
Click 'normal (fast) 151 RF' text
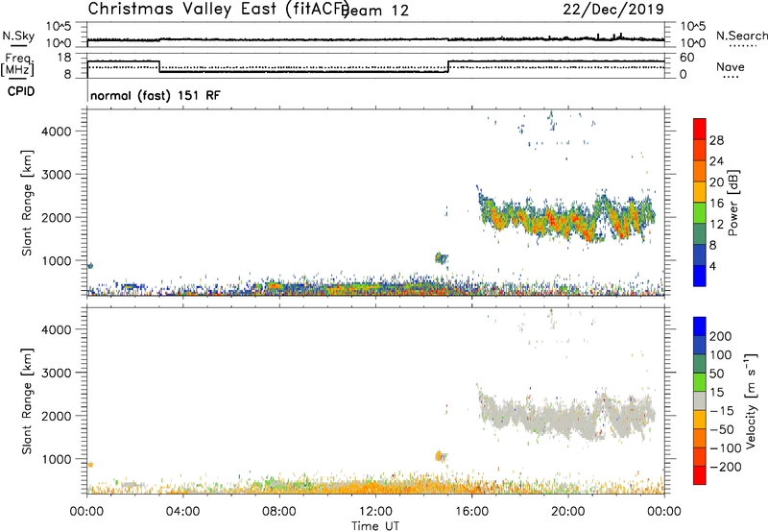pyautogui.click(x=156, y=95)
